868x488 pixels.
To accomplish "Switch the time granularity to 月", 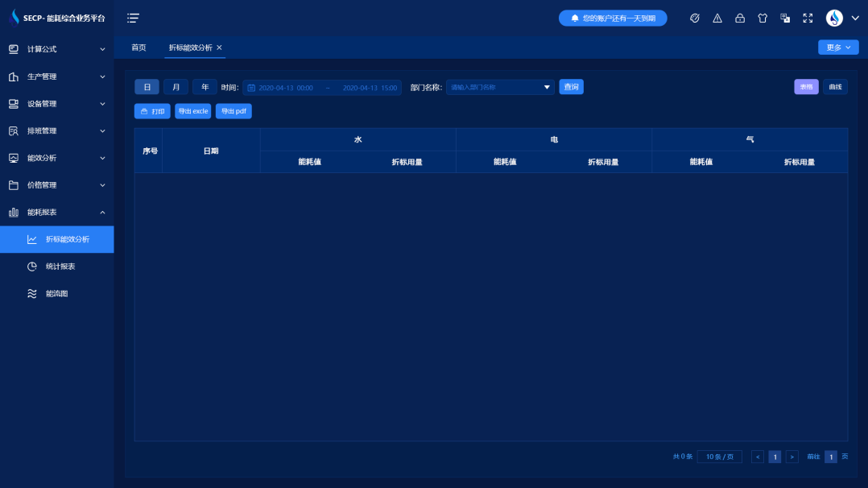I will point(176,87).
